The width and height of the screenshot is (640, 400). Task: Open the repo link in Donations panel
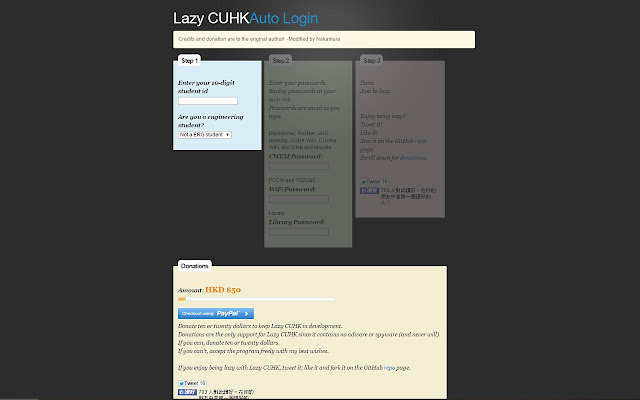tap(389, 368)
